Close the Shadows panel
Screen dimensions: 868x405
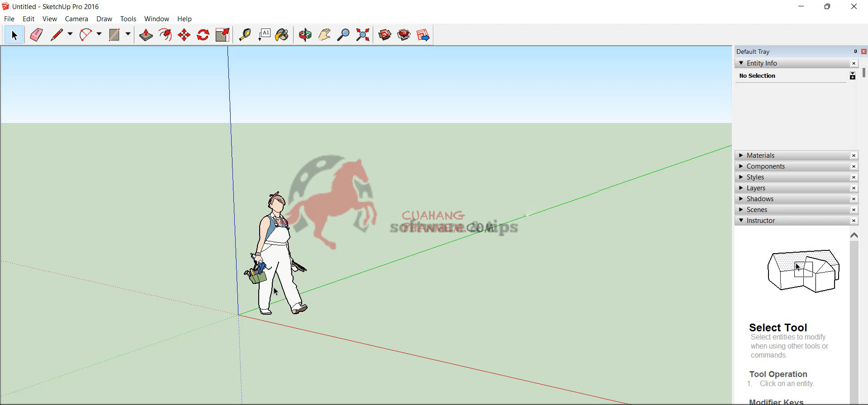(854, 199)
